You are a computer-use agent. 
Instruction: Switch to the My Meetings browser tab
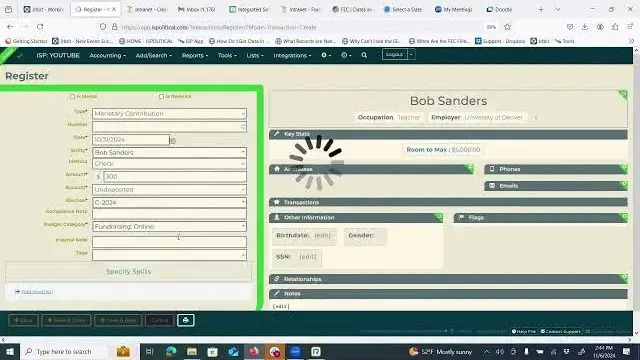[x=453, y=9]
